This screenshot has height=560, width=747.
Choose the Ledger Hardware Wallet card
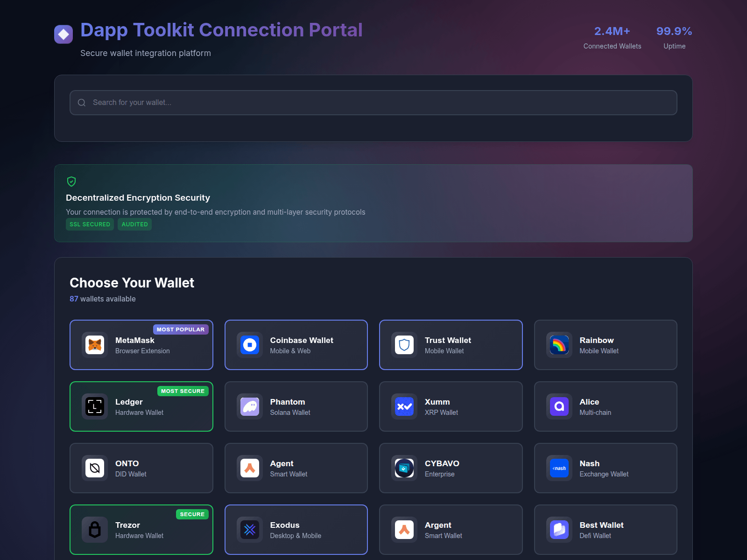pos(141,406)
